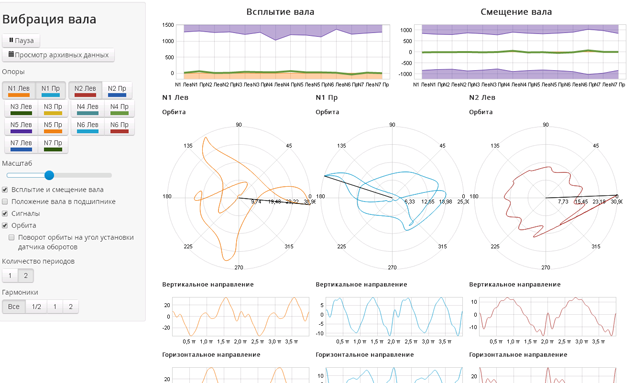Toggle the N2 Лев support button
The height and width of the screenshot is (383, 634).
[85, 91]
